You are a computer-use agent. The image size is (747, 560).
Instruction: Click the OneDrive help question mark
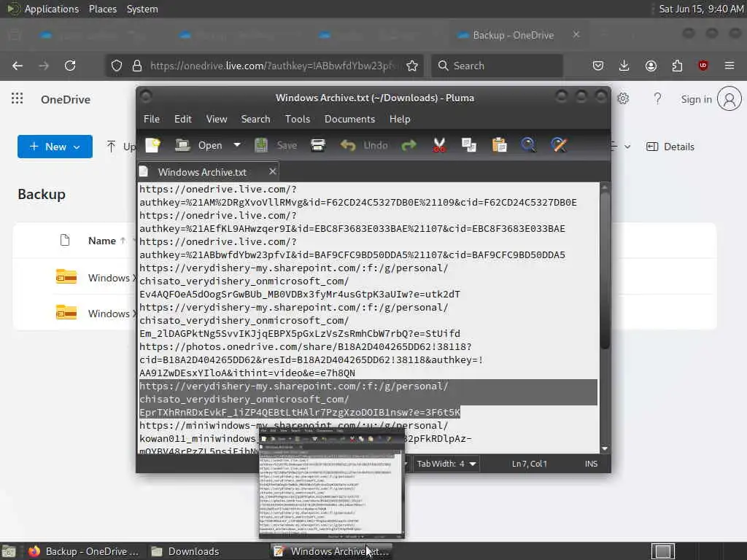657,98
